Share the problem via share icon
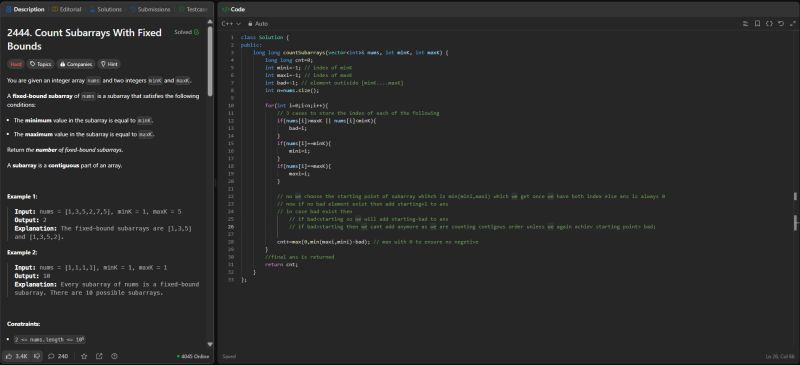This screenshot has width=800, height=365. 99,356
